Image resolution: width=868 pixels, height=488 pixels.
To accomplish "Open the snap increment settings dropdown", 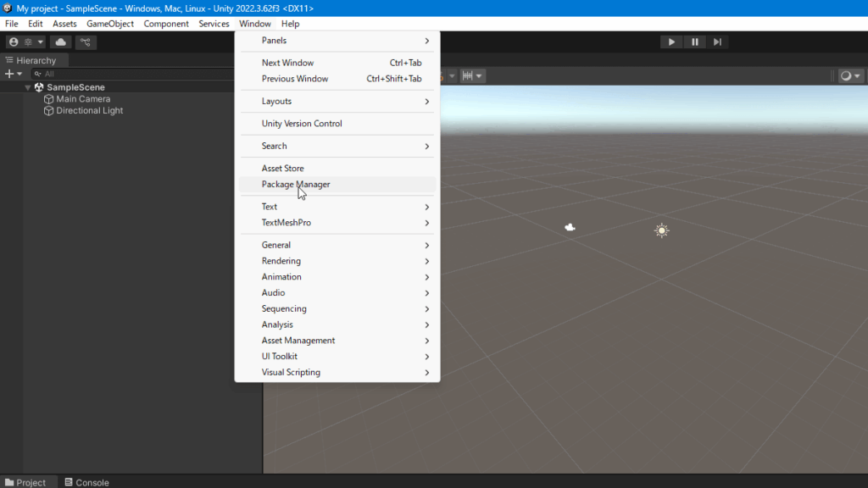I will [472, 75].
